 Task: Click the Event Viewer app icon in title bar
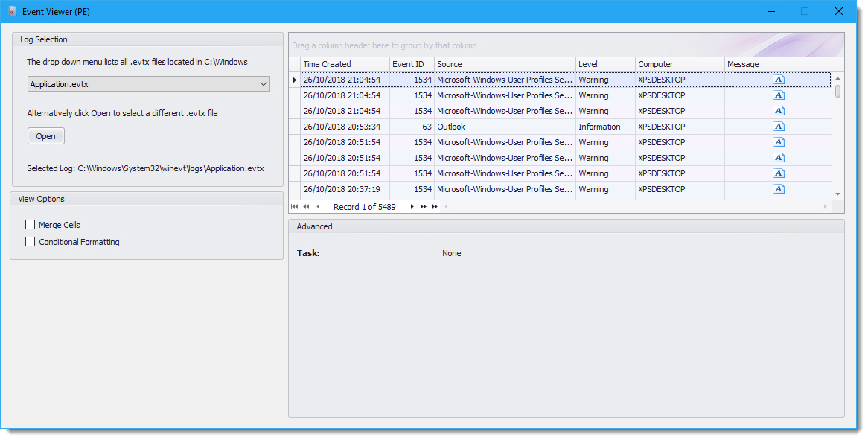coord(12,12)
